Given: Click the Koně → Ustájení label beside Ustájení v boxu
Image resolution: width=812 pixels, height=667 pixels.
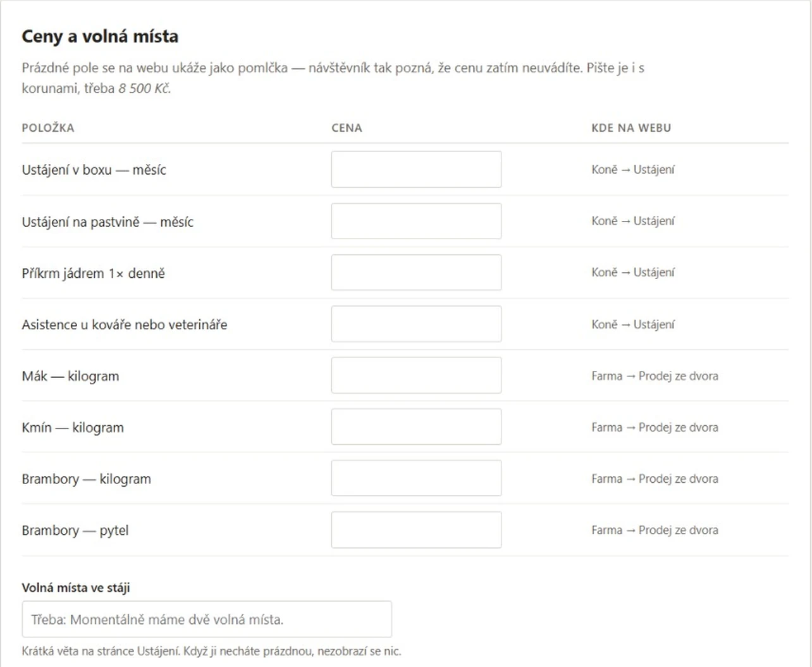Looking at the screenshot, I should (633, 170).
